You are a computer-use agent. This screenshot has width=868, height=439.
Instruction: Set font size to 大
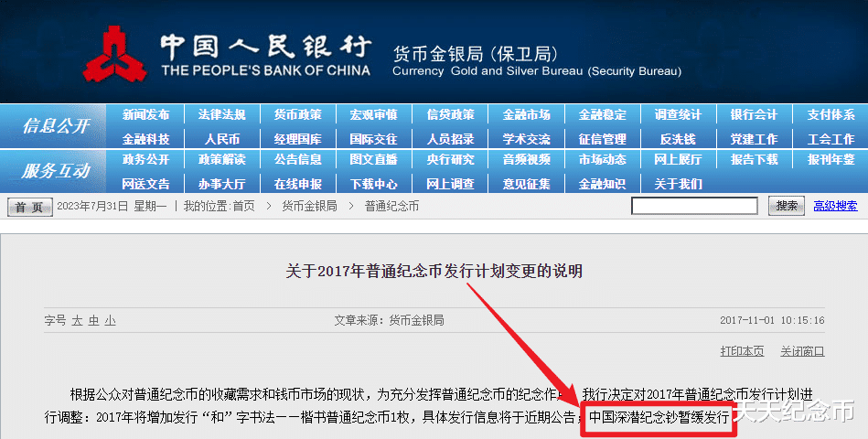(x=77, y=320)
